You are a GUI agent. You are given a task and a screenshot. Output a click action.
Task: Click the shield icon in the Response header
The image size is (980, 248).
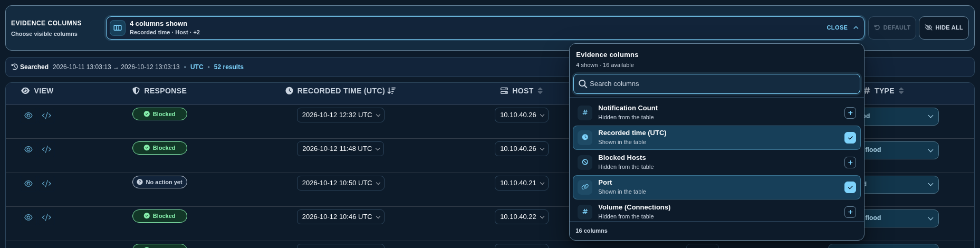click(x=136, y=91)
